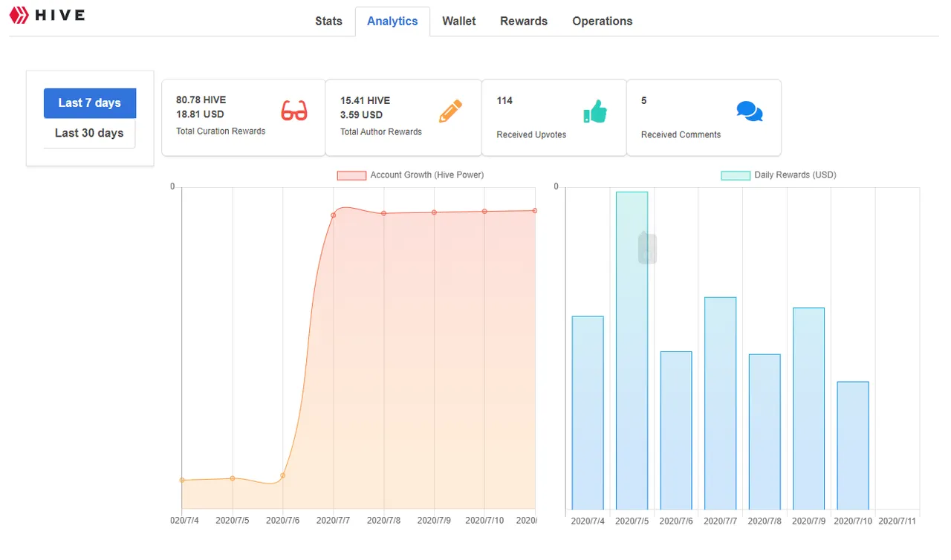Screen dimensions: 951x560
Task: Click the Received Upvotes label
Action: pos(531,134)
